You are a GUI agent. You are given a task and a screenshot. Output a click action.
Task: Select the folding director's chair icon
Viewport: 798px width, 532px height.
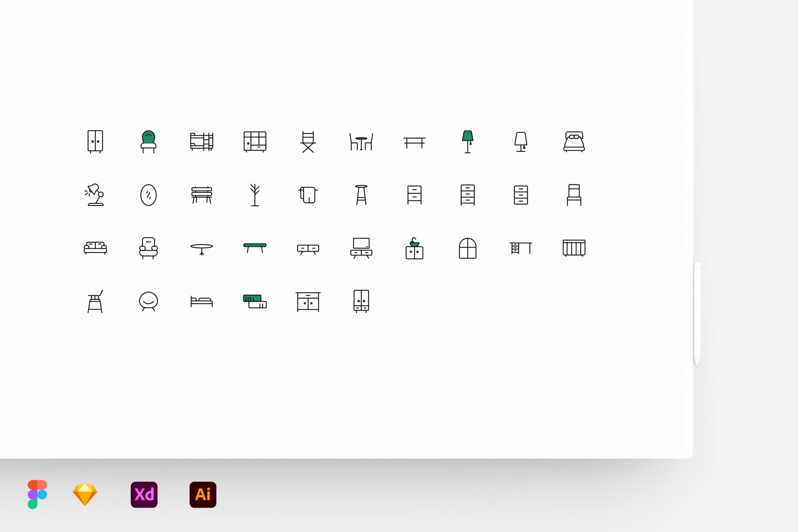click(x=308, y=141)
